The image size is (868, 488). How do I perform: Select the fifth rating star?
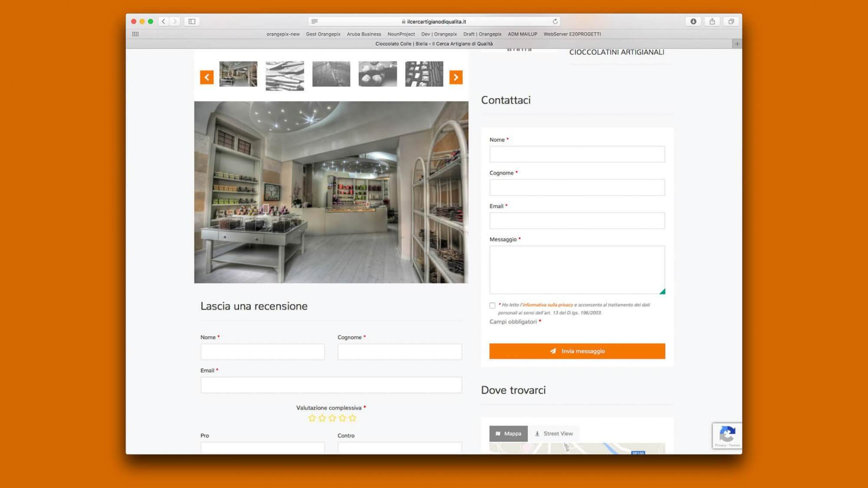pos(352,418)
